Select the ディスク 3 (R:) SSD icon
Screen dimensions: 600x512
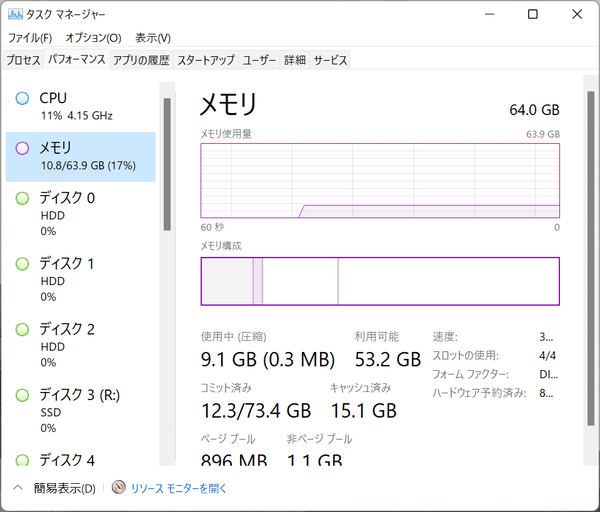pyautogui.click(x=22, y=395)
